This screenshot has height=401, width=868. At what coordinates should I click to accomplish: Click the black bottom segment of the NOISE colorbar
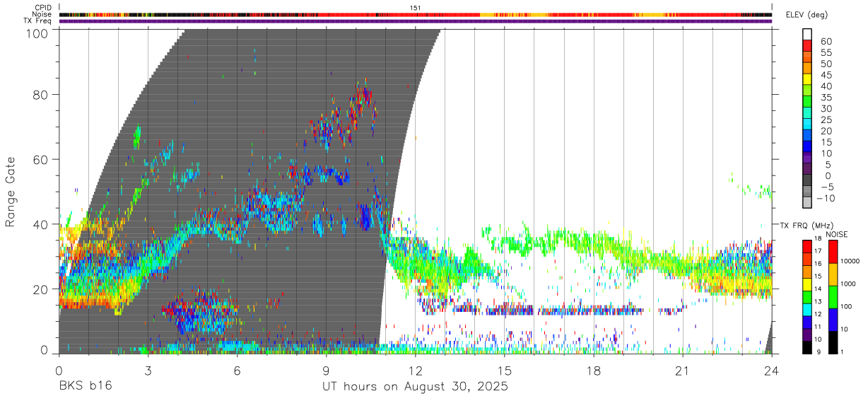coord(832,342)
